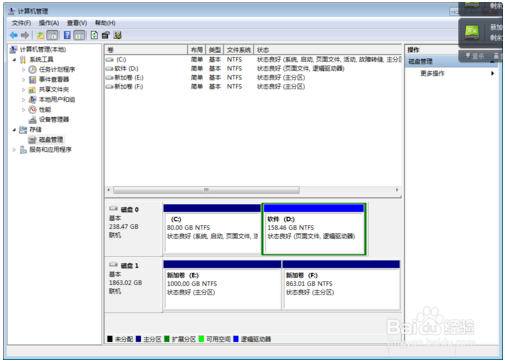Click the Properties toolbar icon
This screenshot has height=361, width=505.
(106, 35)
